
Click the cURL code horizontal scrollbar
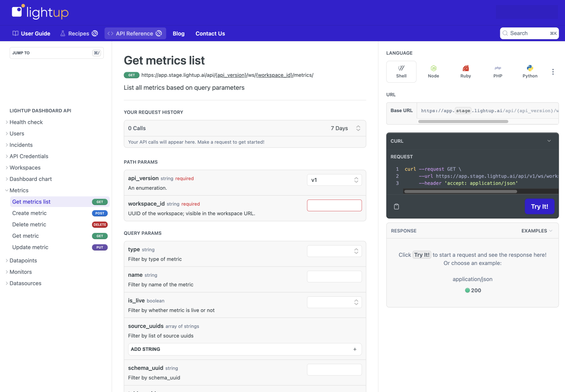tap(461, 192)
